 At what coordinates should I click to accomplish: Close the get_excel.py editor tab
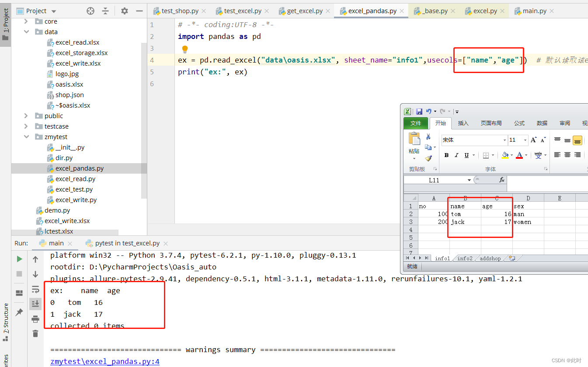(328, 11)
